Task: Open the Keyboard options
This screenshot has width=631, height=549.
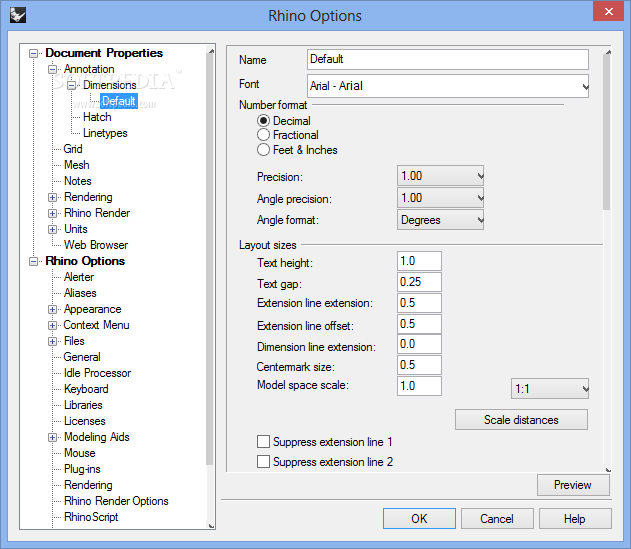Action: [x=86, y=389]
